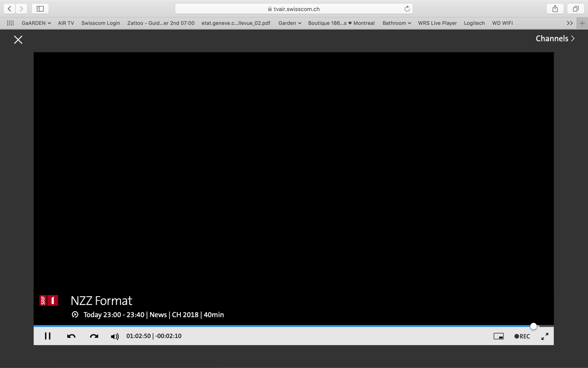Click the pause button to pause playback
The height and width of the screenshot is (368, 588).
click(47, 336)
